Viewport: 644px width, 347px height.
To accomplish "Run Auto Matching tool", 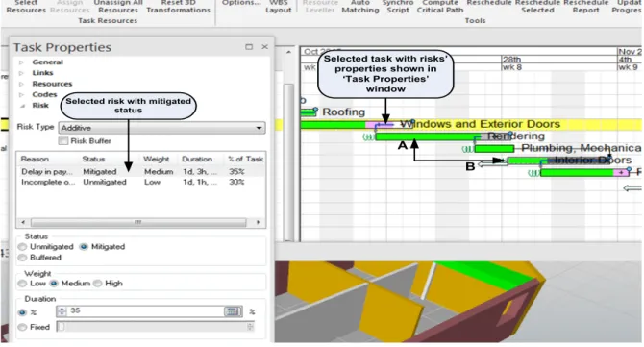I will 360,6.
